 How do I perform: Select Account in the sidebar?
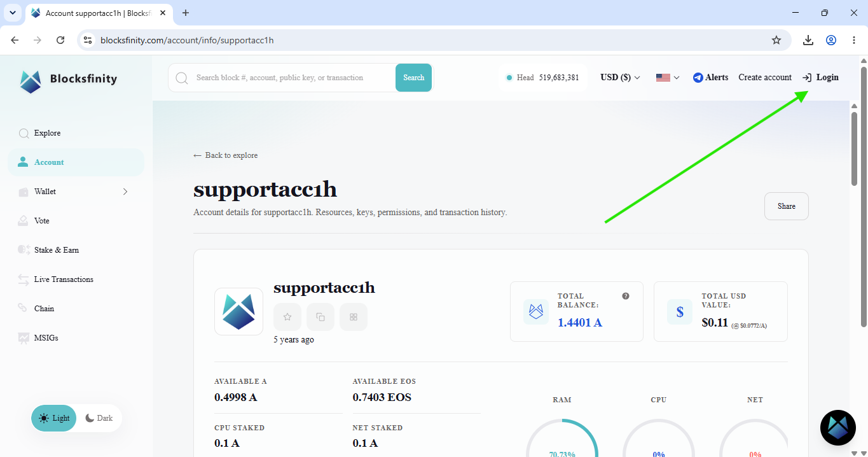[x=76, y=162]
